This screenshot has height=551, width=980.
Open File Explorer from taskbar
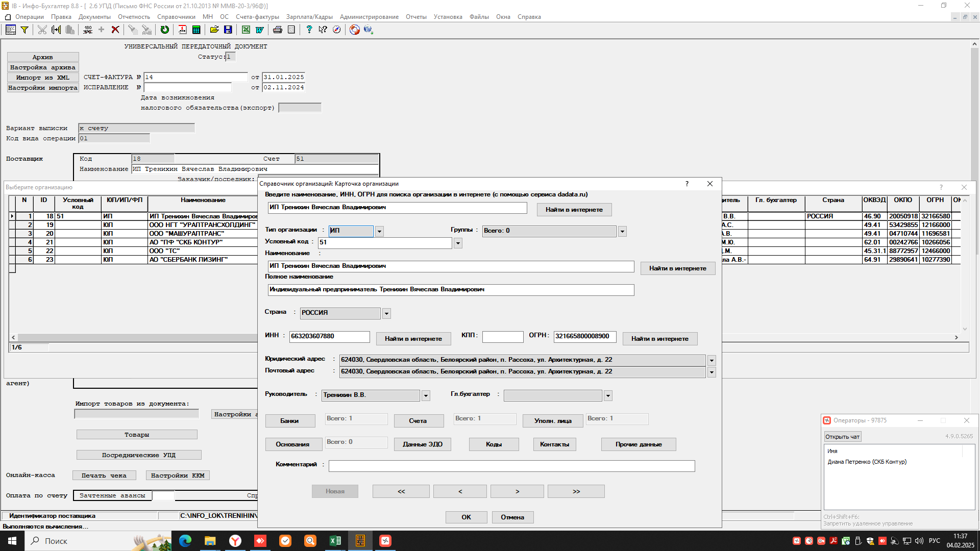click(x=210, y=541)
